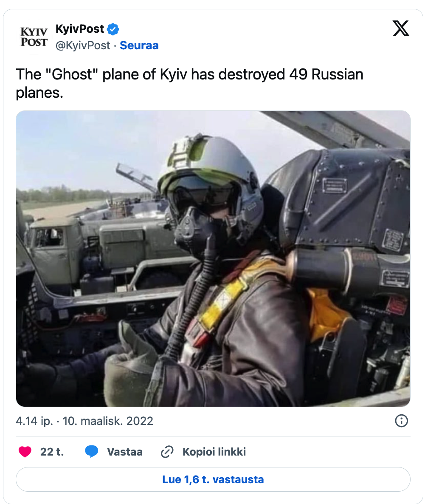Screen dimensions: 439x504
Task: Open the 4.14 ip. timestamp link
Action: pyautogui.click(x=34, y=421)
